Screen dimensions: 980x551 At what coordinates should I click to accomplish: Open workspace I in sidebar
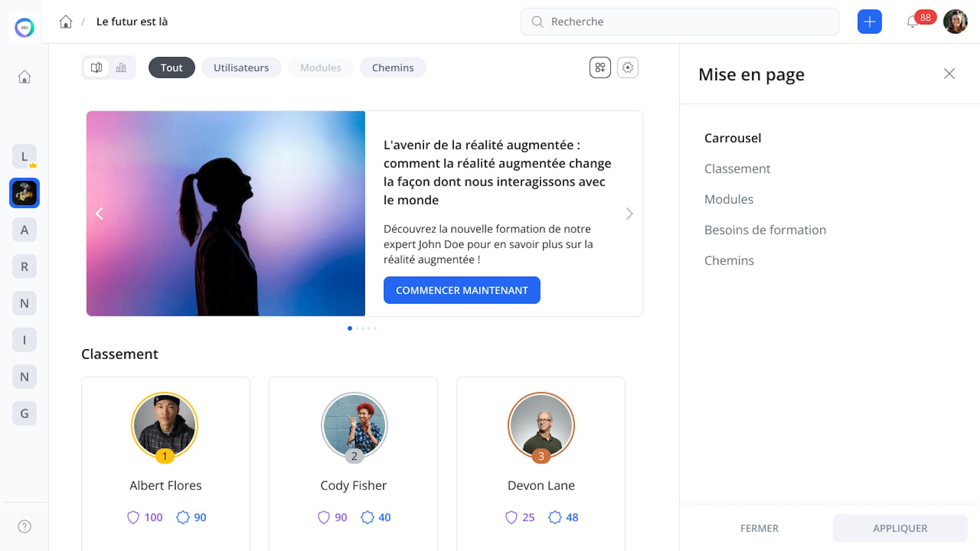pos(24,340)
